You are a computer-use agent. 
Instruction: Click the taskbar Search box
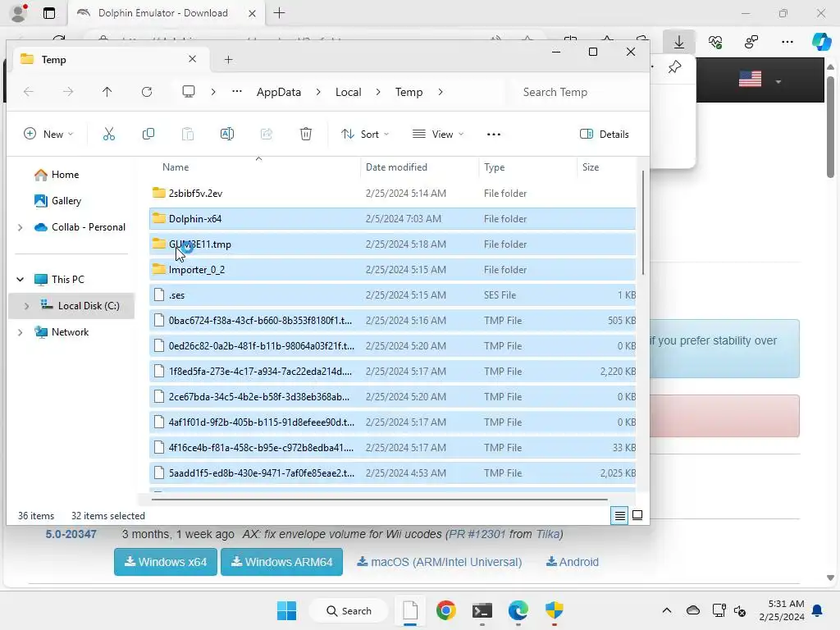point(349,610)
